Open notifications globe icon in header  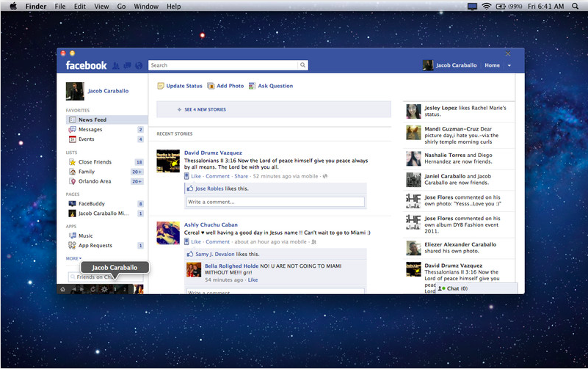139,65
